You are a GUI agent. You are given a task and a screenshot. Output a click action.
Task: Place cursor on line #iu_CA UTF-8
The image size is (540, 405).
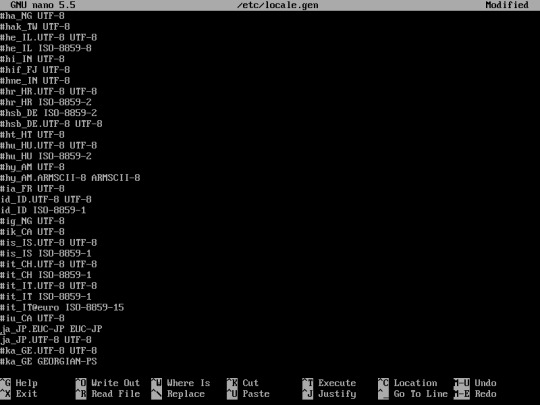32,318
